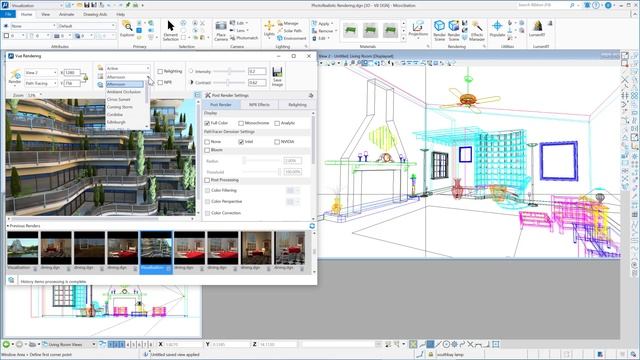Open the NPR Effects tab
This screenshot has height=360, width=640.
click(259, 105)
